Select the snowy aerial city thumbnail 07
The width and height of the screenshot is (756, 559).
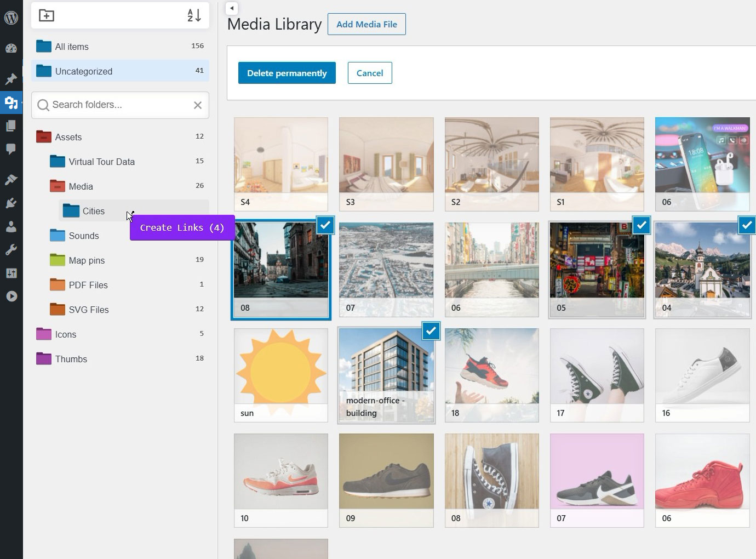[x=386, y=270]
